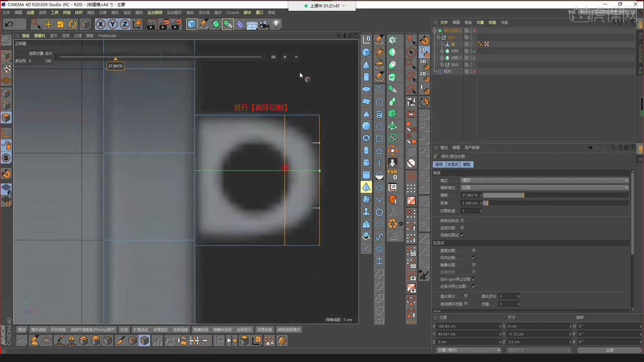Click Render View clapperboard icon
644x362 pixels.
tap(152, 24)
